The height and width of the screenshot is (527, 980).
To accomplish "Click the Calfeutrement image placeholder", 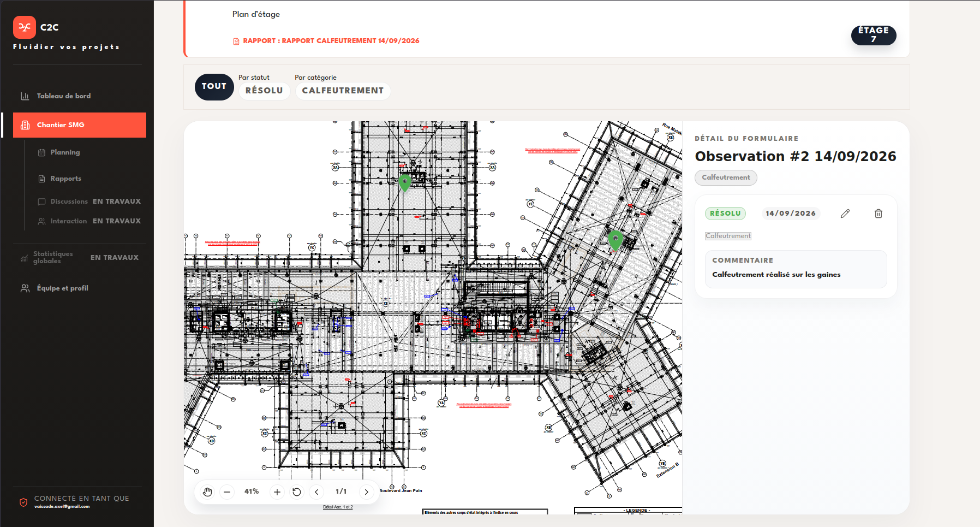I will pyautogui.click(x=728, y=236).
